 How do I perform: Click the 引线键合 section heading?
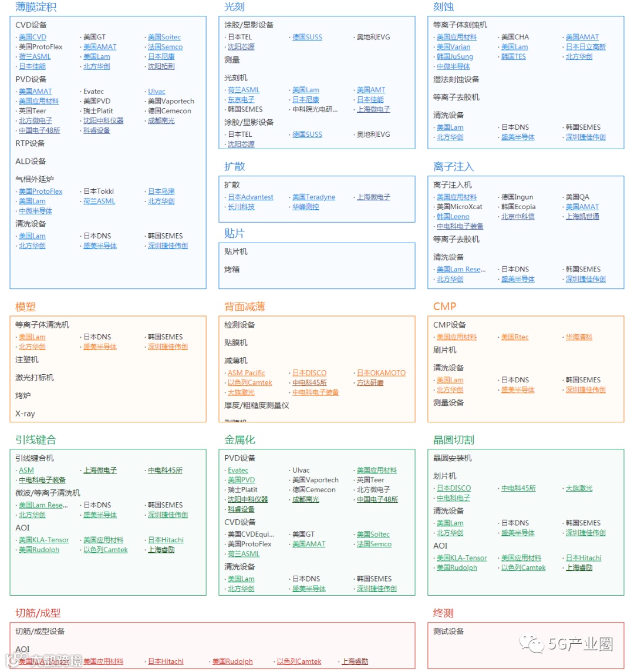(x=36, y=440)
